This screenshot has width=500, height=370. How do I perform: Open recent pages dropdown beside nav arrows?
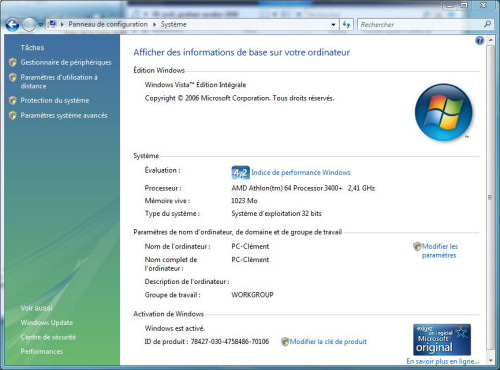click(40, 25)
